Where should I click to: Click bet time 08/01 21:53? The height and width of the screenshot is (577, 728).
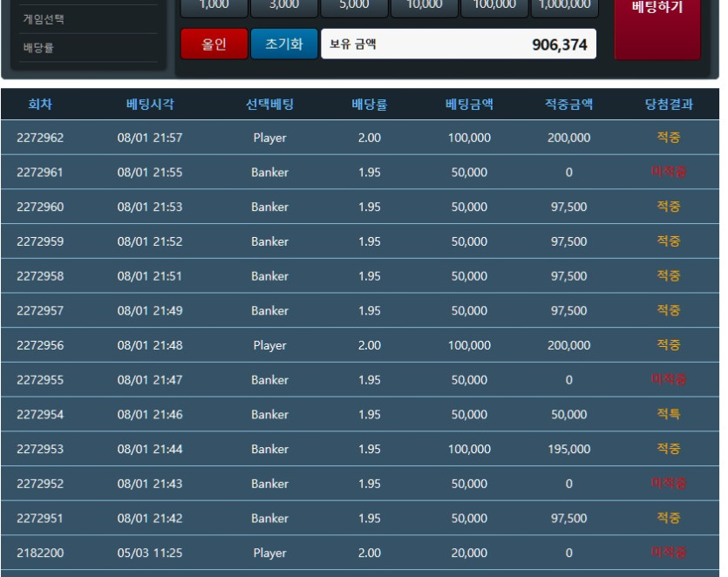pos(150,207)
